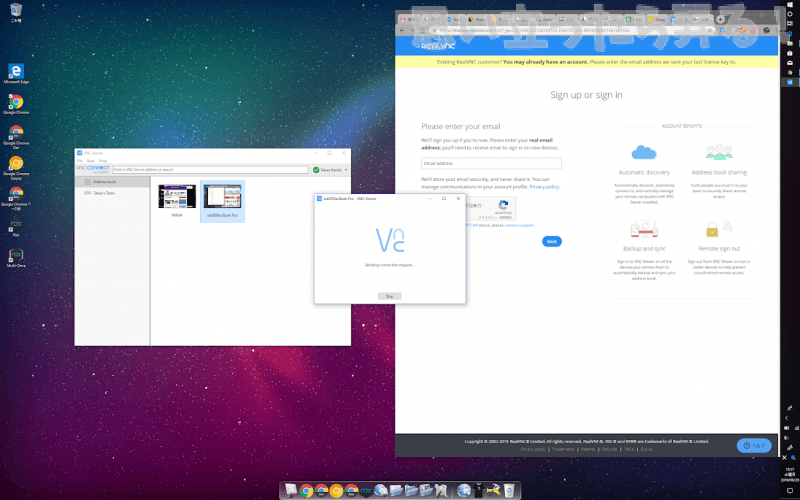The image size is (800, 500).
Task: Open Nox app from the dock
Action: tap(366, 491)
